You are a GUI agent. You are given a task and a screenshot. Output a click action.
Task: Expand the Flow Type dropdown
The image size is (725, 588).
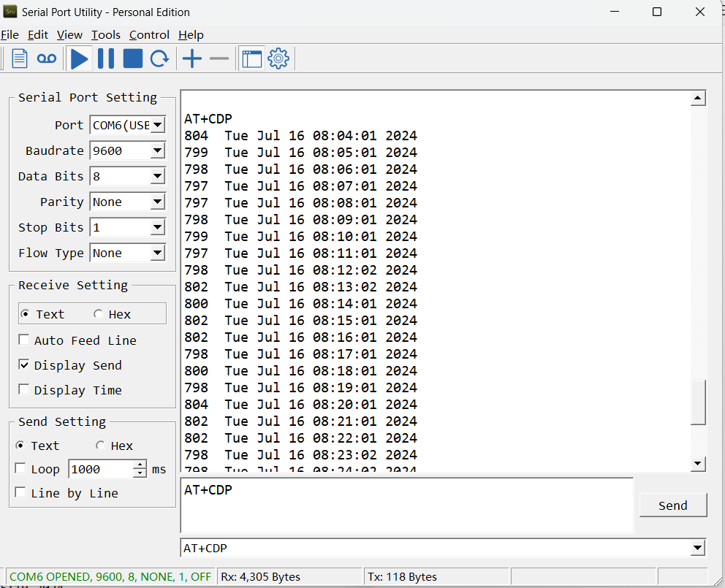(158, 253)
